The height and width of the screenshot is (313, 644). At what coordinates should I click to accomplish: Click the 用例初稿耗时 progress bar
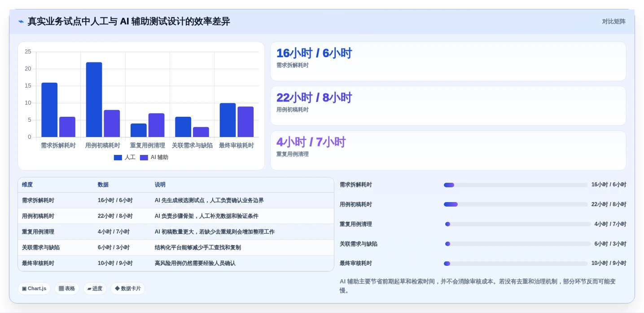click(516, 204)
